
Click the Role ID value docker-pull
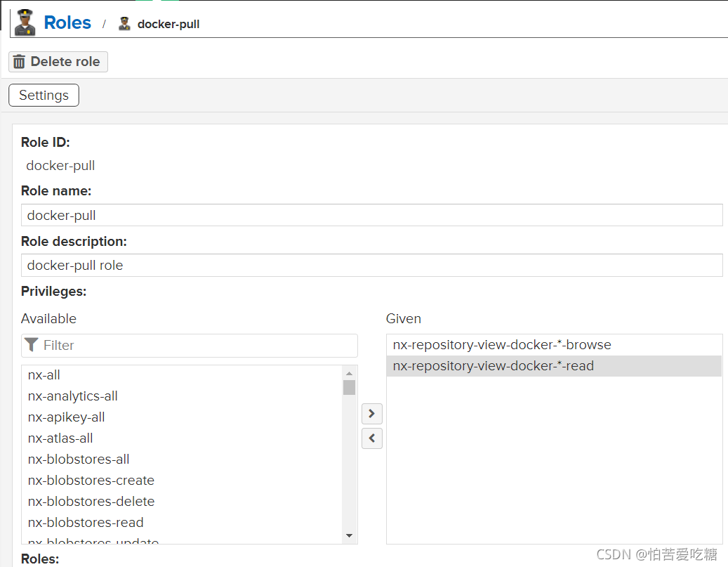pos(60,165)
